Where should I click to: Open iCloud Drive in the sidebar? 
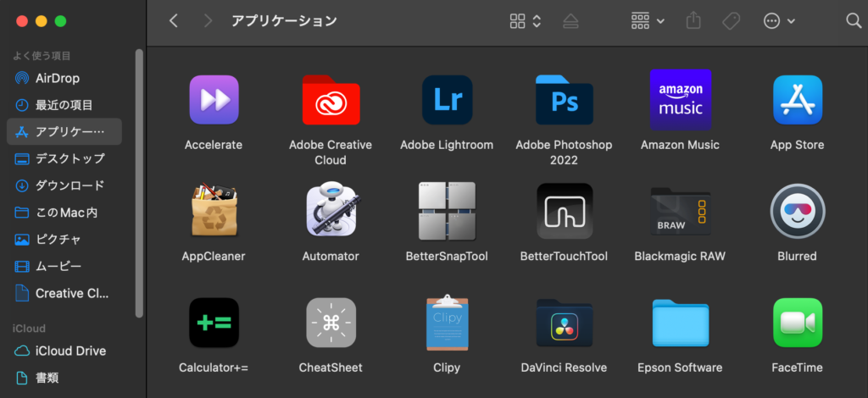[x=64, y=351]
